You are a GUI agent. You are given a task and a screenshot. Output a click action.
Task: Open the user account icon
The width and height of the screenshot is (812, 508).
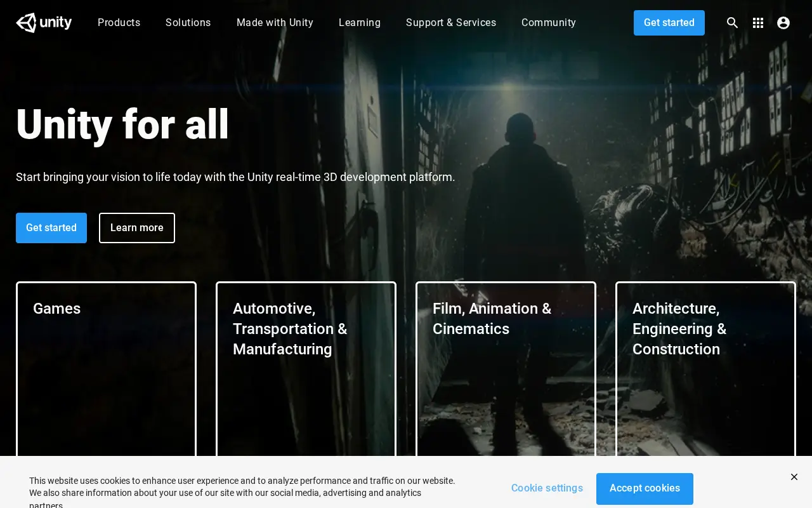click(x=783, y=23)
